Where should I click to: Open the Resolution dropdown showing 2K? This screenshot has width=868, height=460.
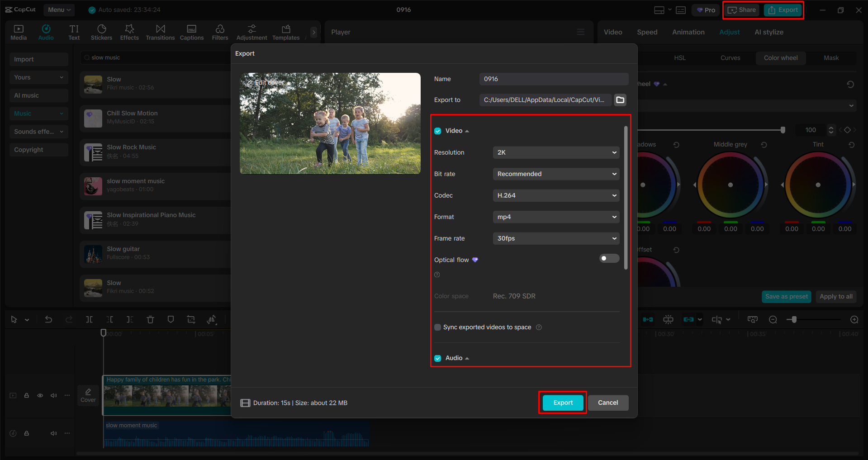point(556,152)
